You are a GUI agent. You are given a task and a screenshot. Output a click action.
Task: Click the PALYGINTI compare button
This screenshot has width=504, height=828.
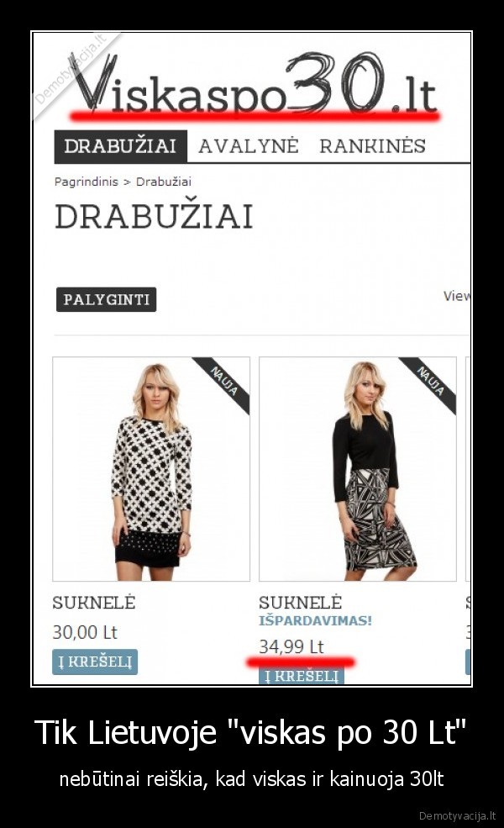click(106, 299)
